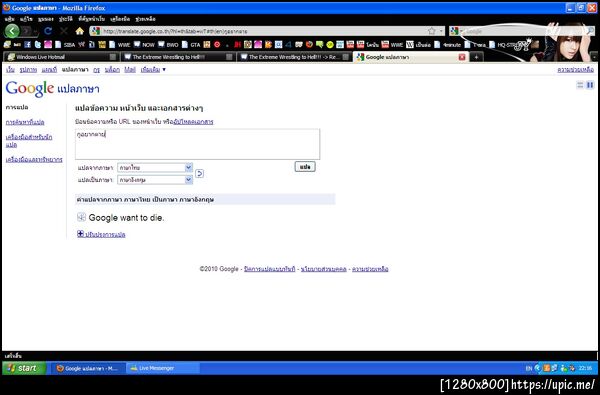
Task: Click the help link at top right
Action: tap(576, 70)
